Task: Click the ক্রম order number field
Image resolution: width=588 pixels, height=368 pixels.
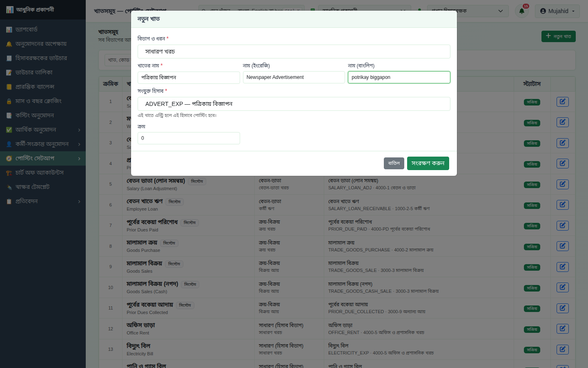Action: point(189,138)
